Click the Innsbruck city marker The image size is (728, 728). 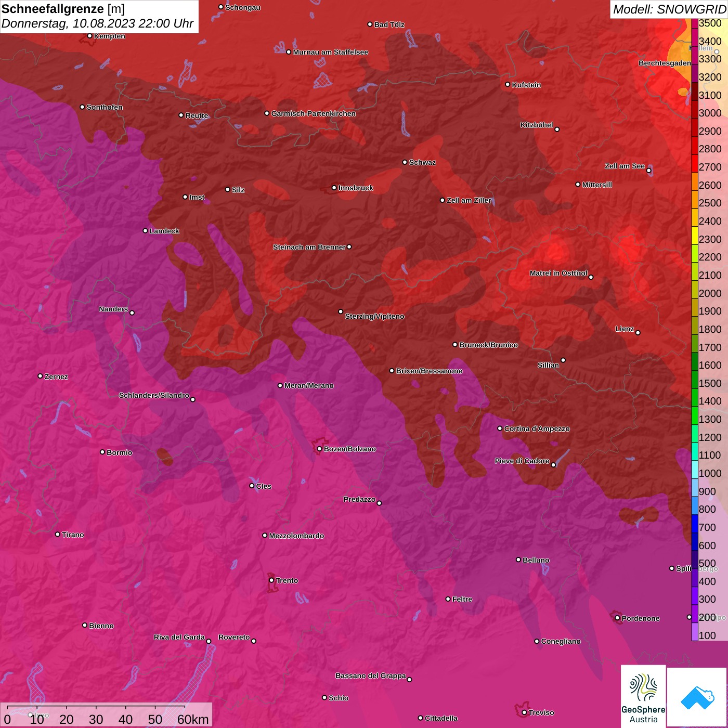334,188
